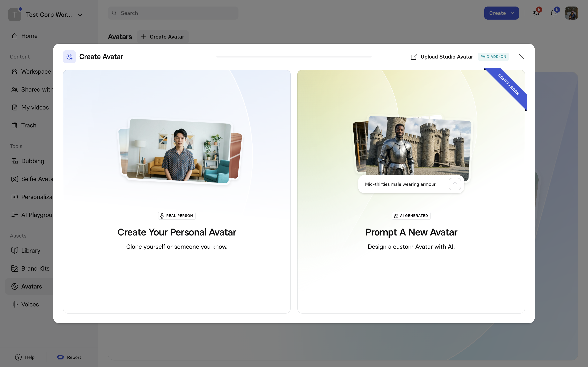Click the announcements megaphone icon

tap(536, 13)
